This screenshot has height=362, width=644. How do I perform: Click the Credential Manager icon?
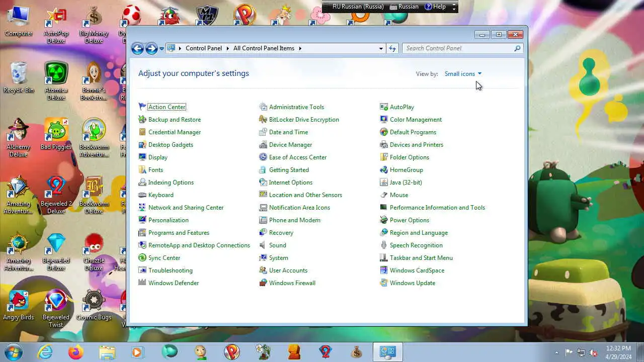(x=142, y=132)
